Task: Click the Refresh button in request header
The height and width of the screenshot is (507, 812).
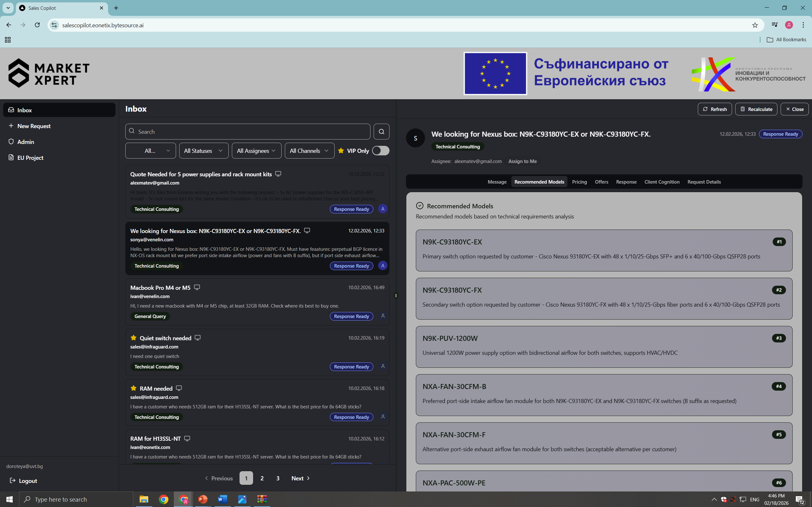Action: tap(714, 109)
